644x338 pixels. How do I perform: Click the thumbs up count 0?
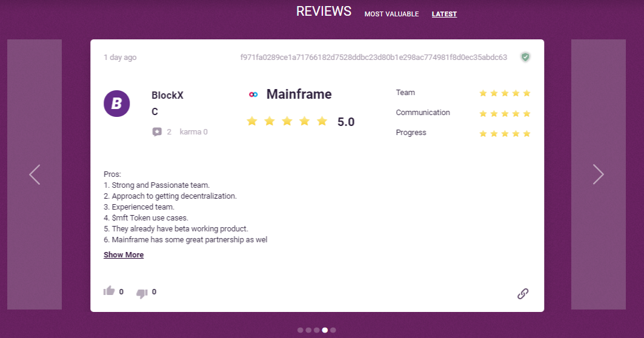(x=121, y=292)
